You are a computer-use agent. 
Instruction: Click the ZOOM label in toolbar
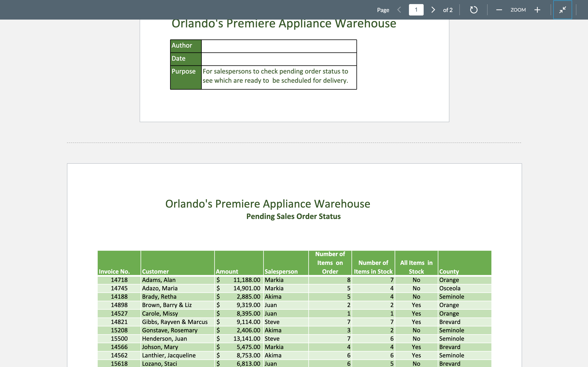point(518,10)
